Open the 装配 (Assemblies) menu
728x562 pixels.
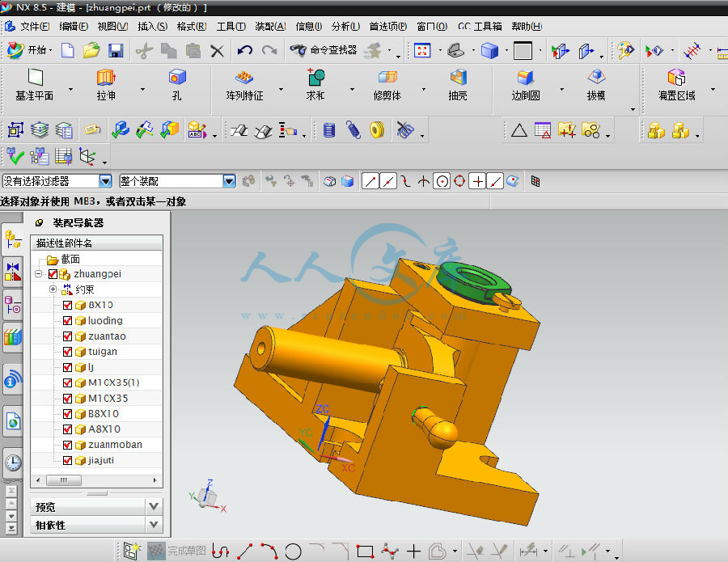coord(269,26)
